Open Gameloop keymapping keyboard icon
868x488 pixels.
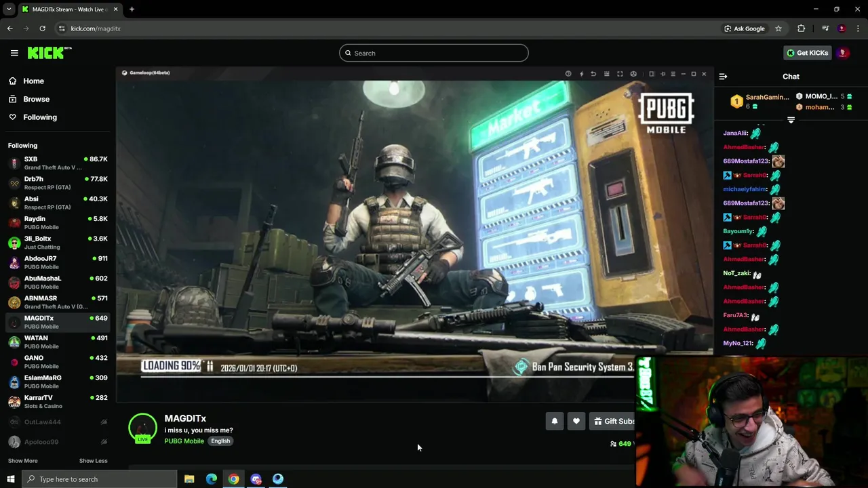point(607,74)
